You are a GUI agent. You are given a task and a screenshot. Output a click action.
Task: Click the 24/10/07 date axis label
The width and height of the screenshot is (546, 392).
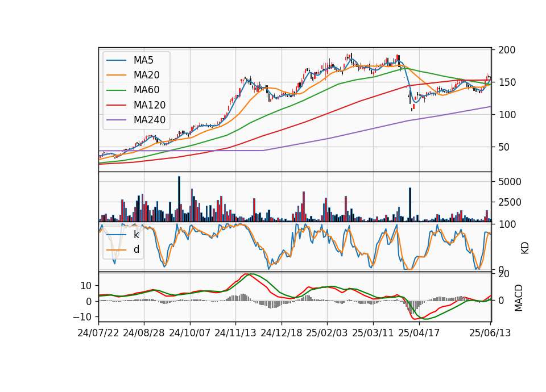(x=190, y=333)
